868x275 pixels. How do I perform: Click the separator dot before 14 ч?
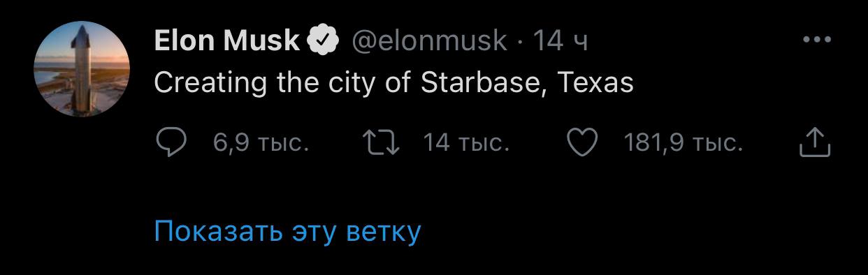tap(521, 42)
